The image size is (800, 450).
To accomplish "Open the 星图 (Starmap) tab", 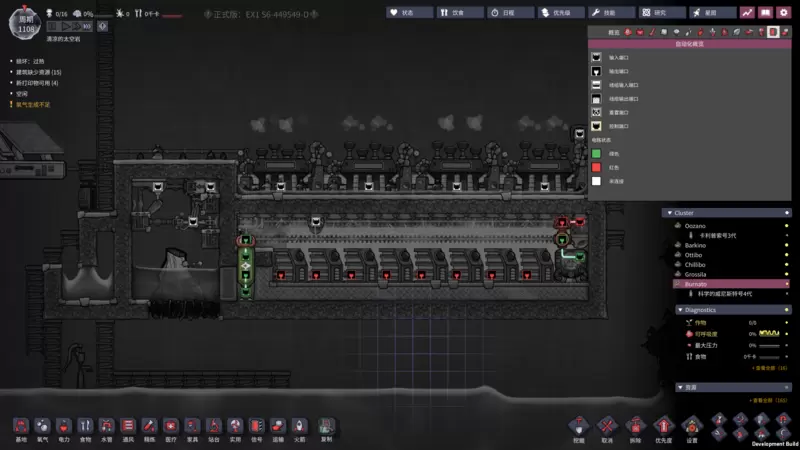I will coord(713,13).
